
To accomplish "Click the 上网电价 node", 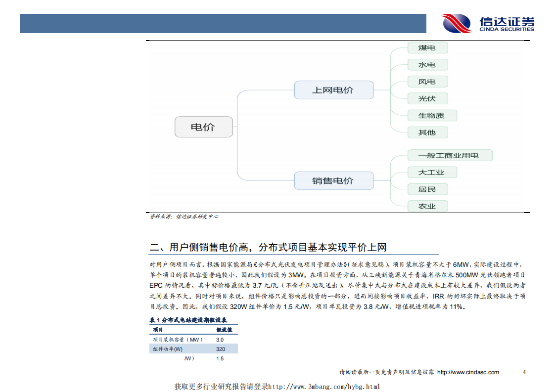I will tap(334, 89).
